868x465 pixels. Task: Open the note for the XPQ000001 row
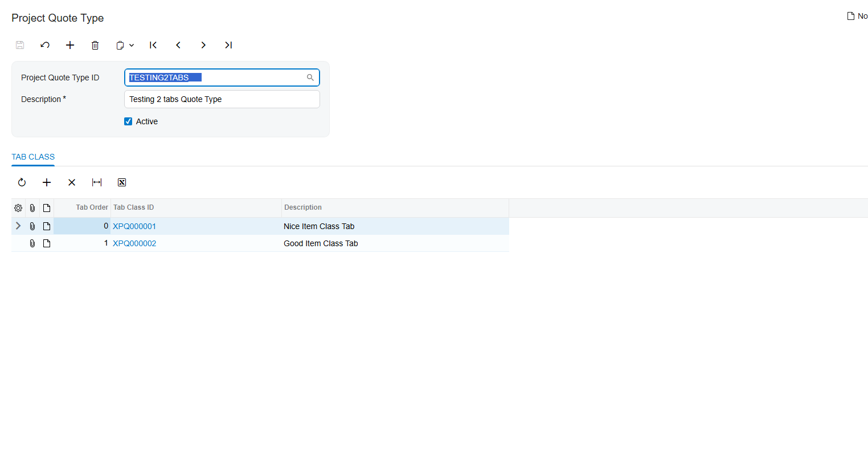[47, 226]
